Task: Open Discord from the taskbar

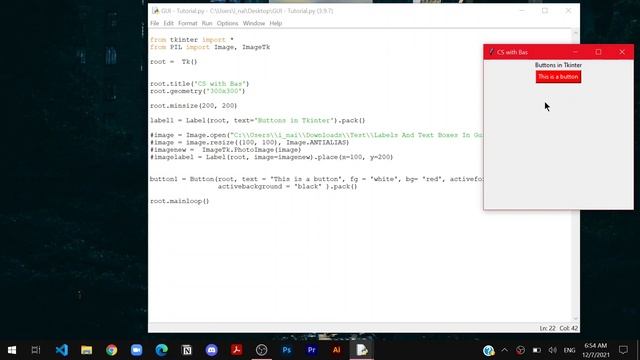Action: point(211,350)
